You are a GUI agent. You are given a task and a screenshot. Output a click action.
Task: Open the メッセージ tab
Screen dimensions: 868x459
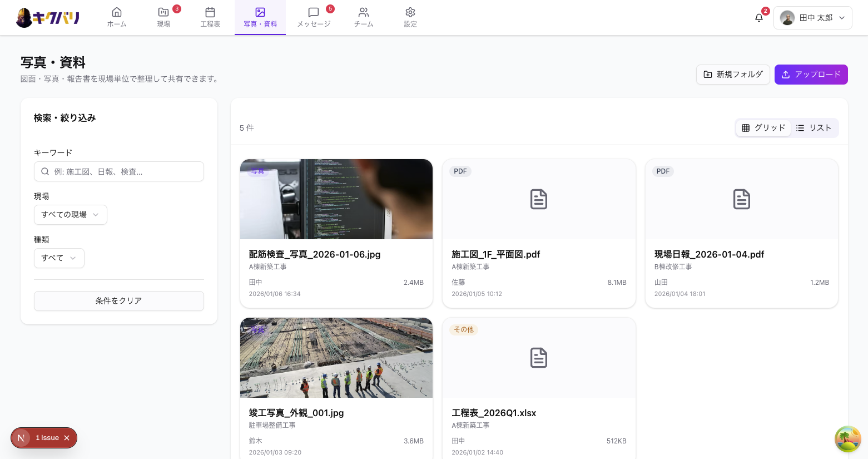click(314, 18)
